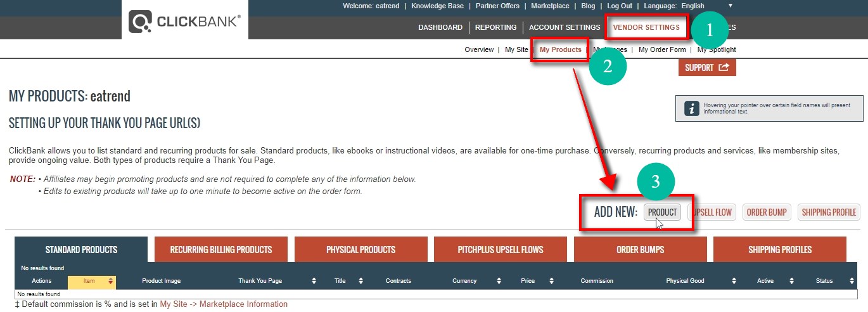Go to My Spotlight sub-menu

click(717, 49)
